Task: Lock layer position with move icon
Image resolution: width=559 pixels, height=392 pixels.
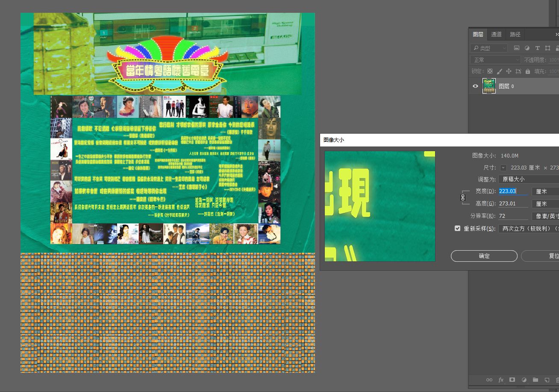Action: (x=509, y=71)
